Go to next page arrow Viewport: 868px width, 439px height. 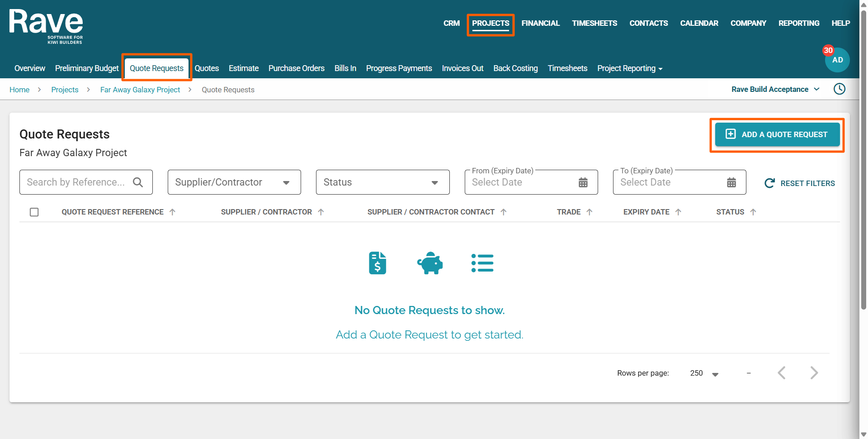click(814, 373)
